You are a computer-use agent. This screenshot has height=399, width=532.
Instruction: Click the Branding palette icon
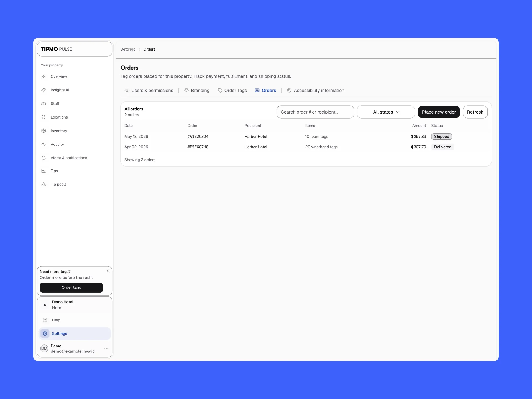(186, 91)
